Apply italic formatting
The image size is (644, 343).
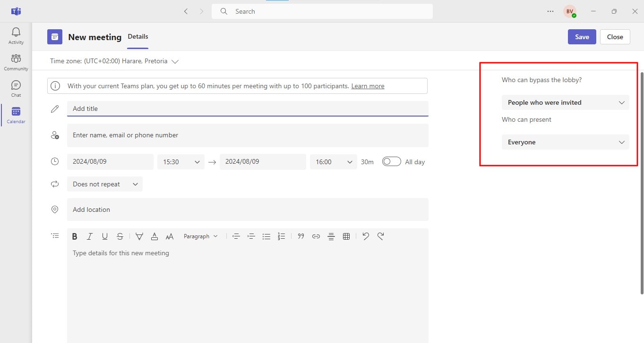click(90, 236)
